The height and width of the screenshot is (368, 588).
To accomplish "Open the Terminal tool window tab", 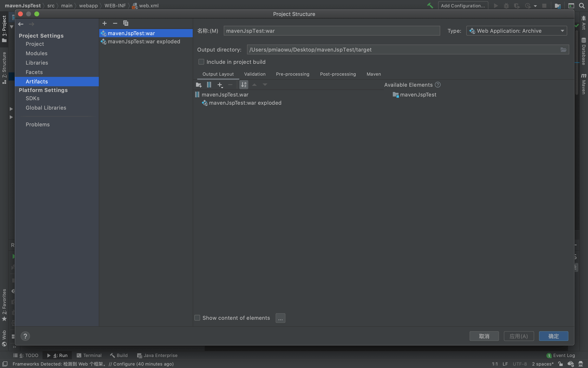I will click(x=89, y=355).
